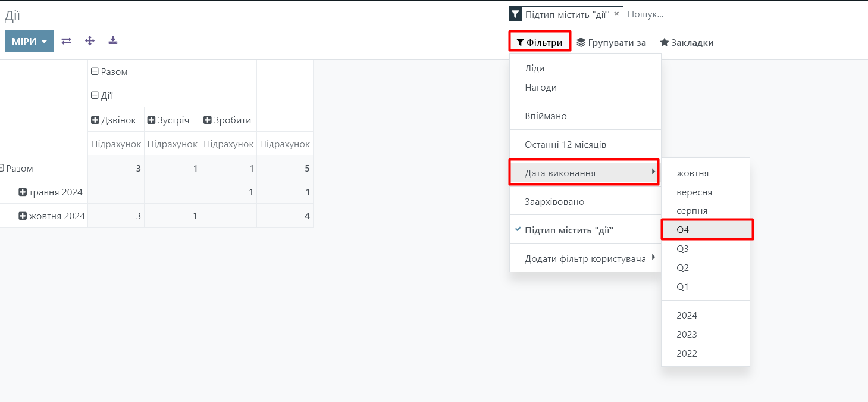Click the Фільтри button
This screenshot has height=402, width=868.
[x=540, y=42]
